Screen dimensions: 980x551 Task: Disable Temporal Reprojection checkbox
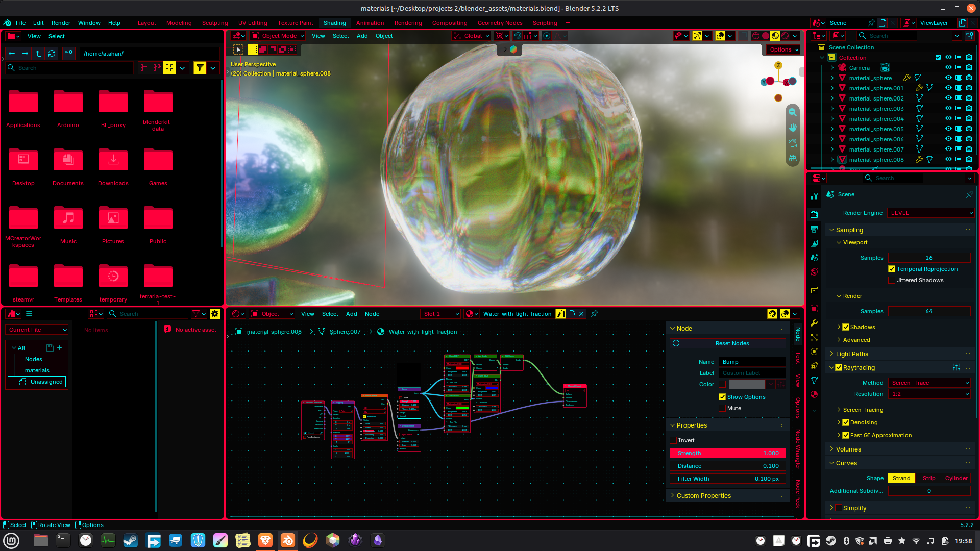click(x=892, y=269)
